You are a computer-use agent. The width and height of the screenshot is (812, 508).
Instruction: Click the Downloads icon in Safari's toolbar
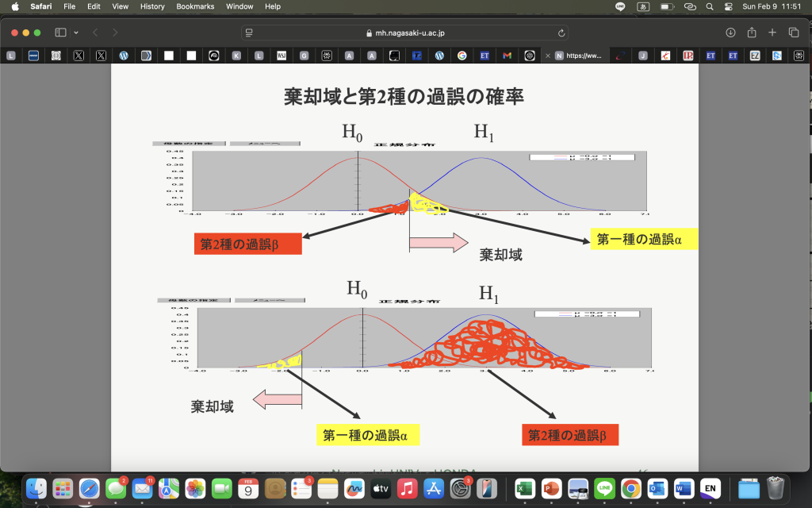(x=730, y=33)
